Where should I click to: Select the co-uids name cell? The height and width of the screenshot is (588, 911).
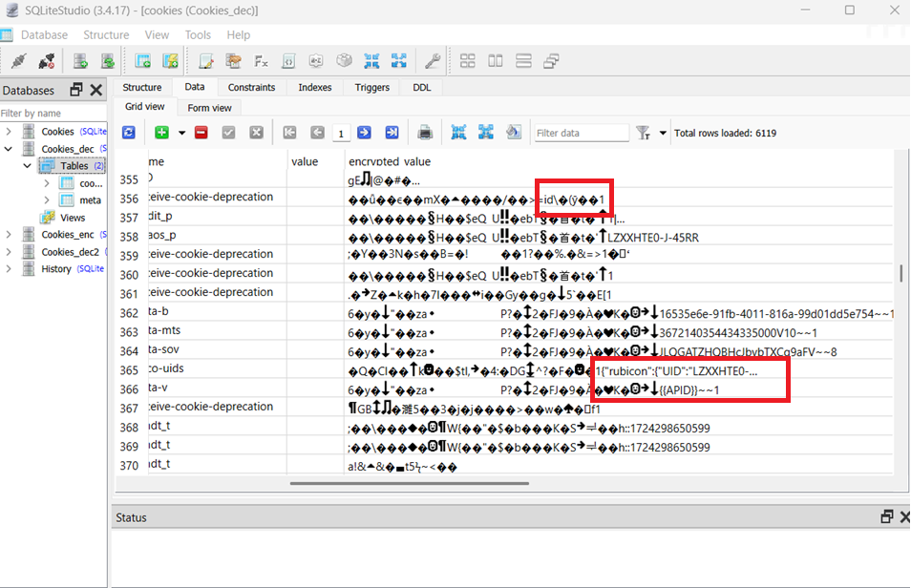(218, 368)
